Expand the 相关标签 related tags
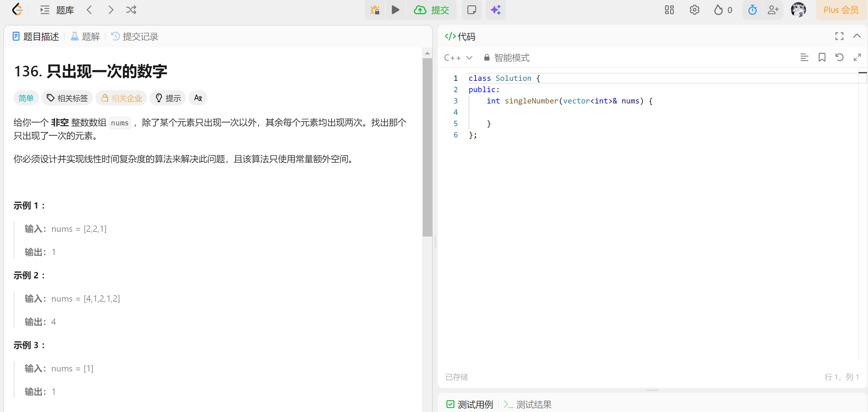The width and height of the screenshot is (868, 412). 67,98
